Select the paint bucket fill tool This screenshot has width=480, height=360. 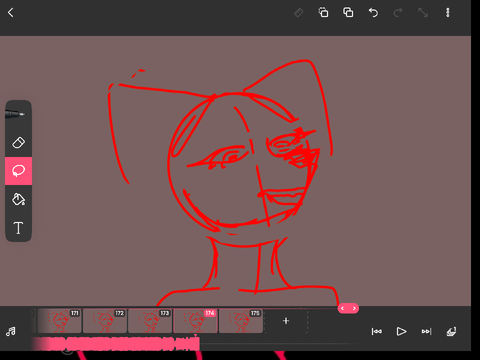click(18, 199)
